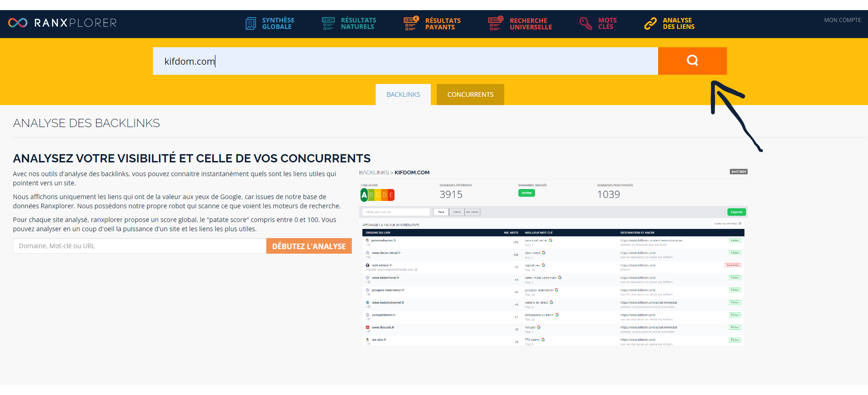Screen dimensions: 868x395
Task: Click the backlinks report preview image
Action: (553, 257)
